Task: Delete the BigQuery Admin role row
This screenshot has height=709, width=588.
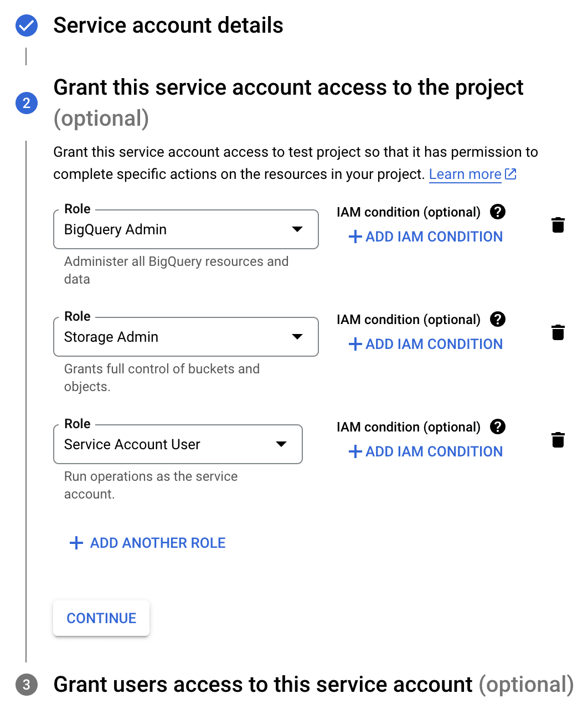Action: [558, 225]
